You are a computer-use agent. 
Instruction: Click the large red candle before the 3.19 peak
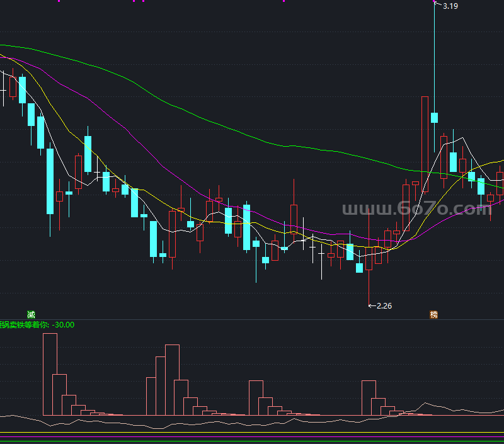click(425, 144)
